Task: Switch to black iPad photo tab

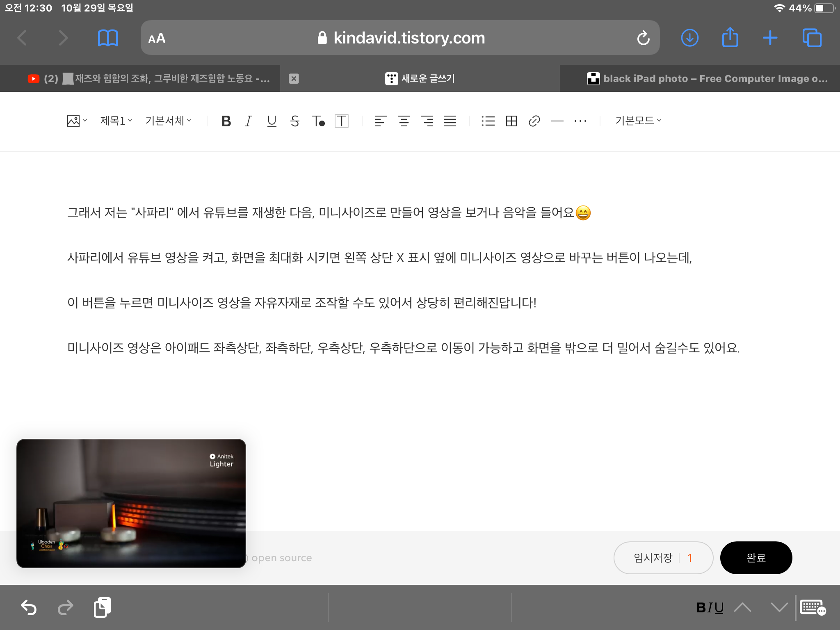Action: (x=707, y=78)
